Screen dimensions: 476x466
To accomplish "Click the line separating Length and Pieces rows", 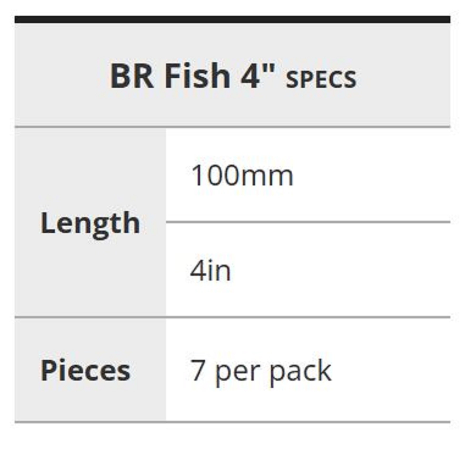I will coord(232,317).
